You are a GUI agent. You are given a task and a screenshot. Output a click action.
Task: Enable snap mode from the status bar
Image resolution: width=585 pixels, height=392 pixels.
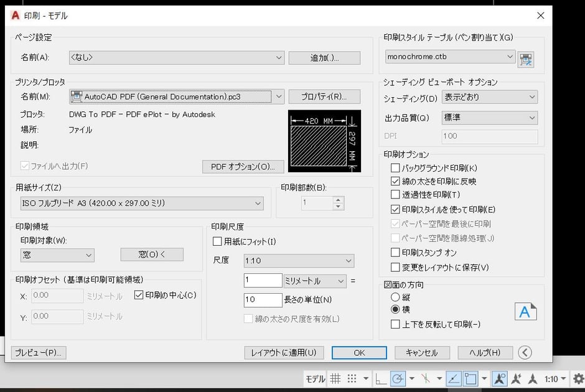click(352, 378)
